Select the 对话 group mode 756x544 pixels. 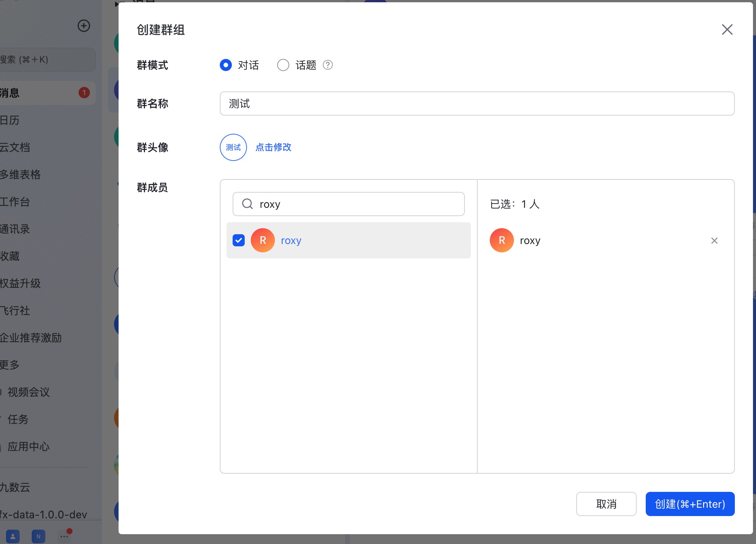point(226,65)
